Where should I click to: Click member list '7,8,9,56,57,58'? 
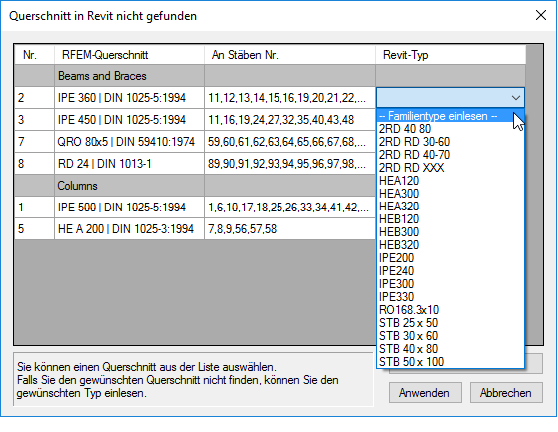[x=290, y=228]
